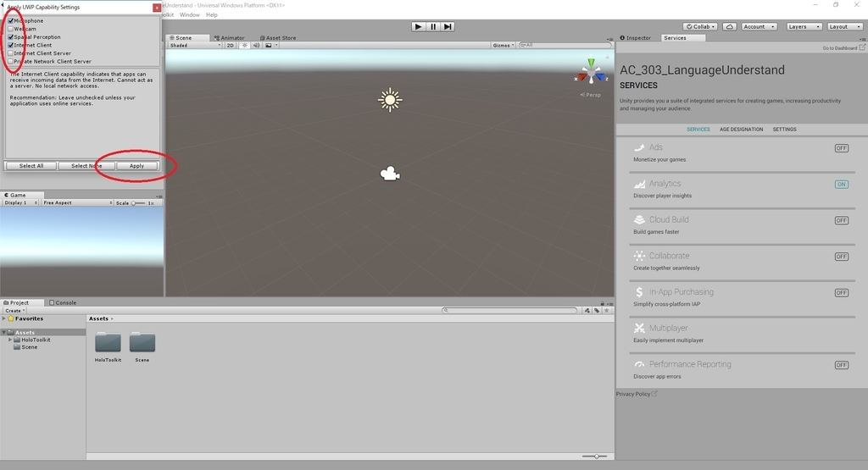Open the Help menu

[211, 15]
